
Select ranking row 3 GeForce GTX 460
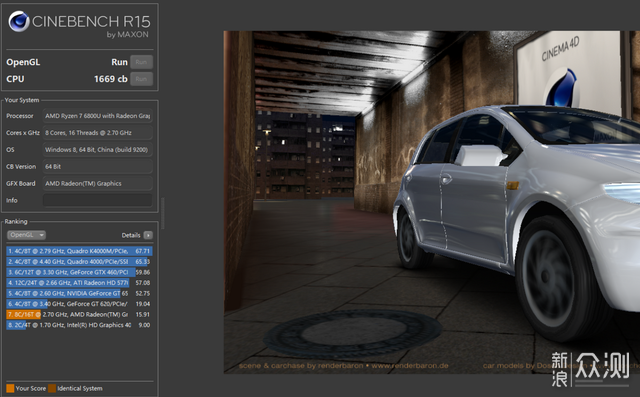point(79,272)
